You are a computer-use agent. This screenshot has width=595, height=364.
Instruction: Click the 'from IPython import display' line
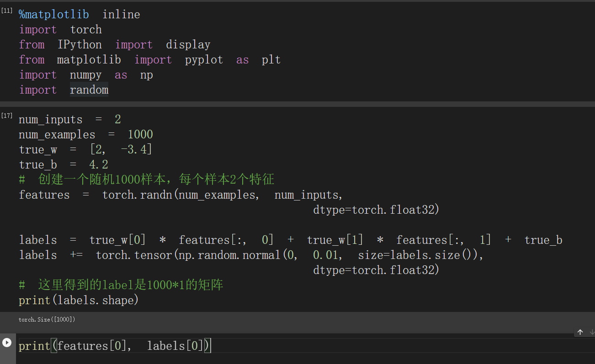(x=115, y=45)
